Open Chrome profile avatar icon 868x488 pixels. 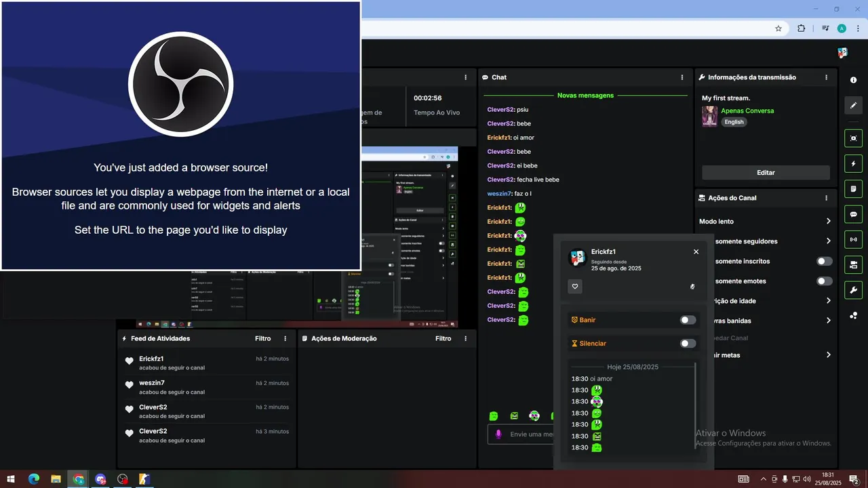(x=842, y=28)
